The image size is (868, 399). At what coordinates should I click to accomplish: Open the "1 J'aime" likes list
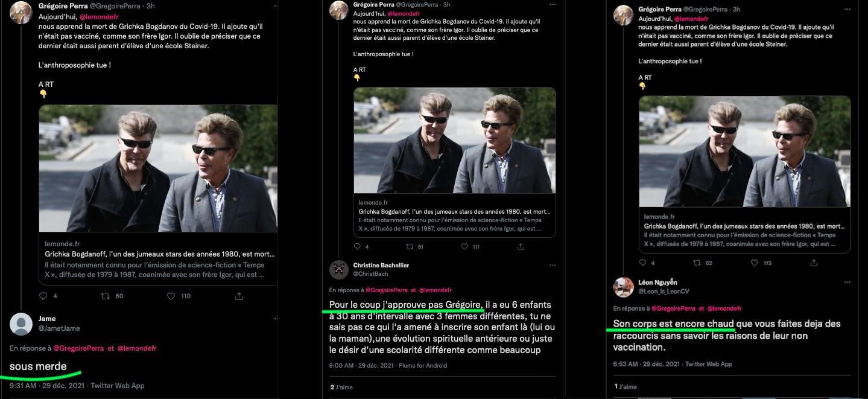click(x=626, y=386)
